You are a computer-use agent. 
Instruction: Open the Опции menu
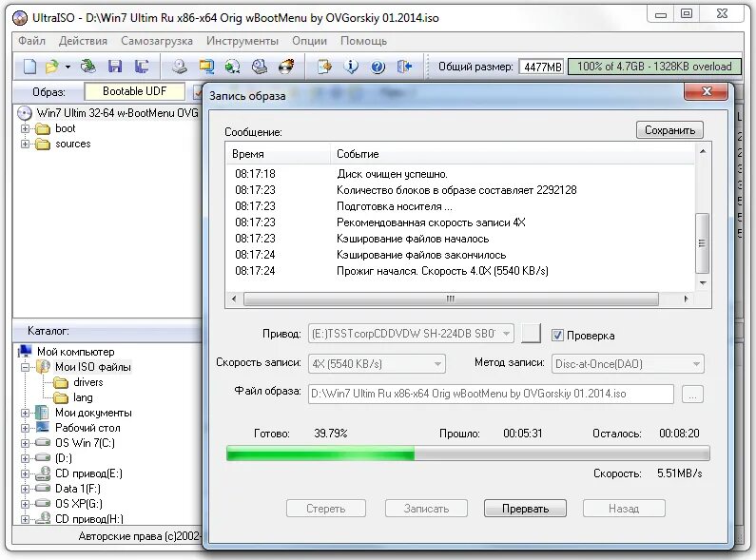coord(310,41)
